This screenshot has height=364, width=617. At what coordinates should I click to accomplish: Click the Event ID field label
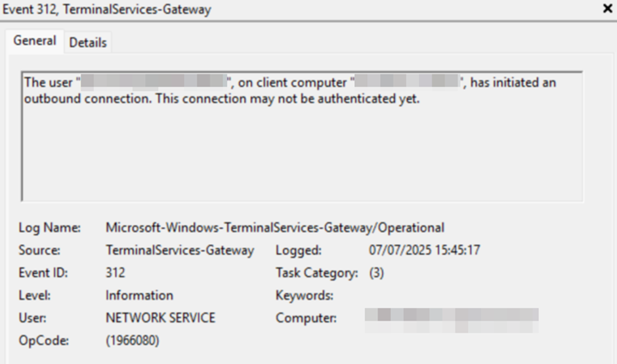pyautogui.click(x=43, y=273)
